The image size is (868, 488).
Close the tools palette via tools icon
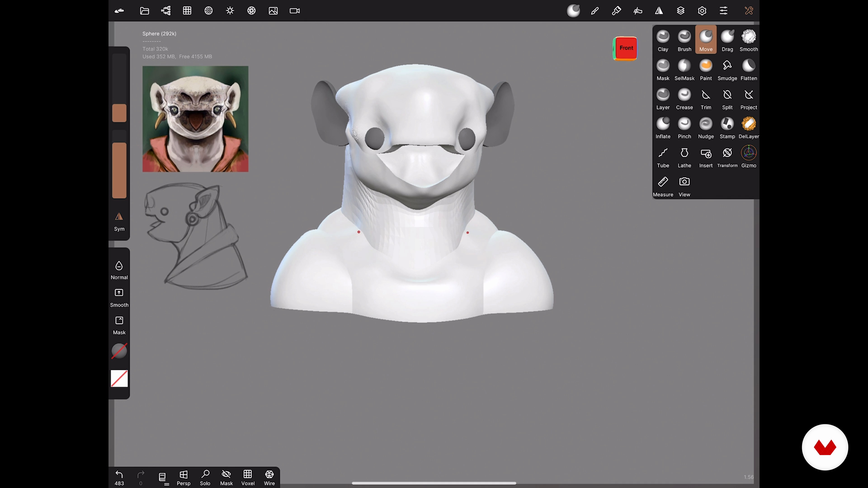pyautogui.click(x=749, y=11)
